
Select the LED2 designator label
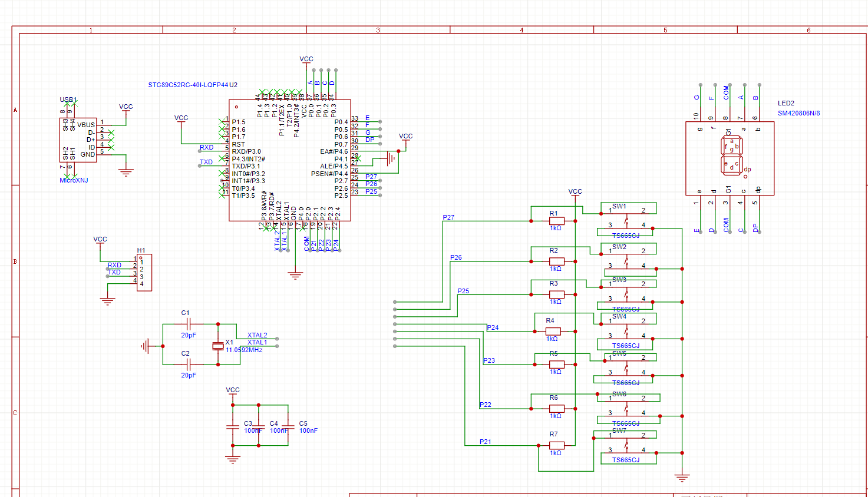(786, 103)
